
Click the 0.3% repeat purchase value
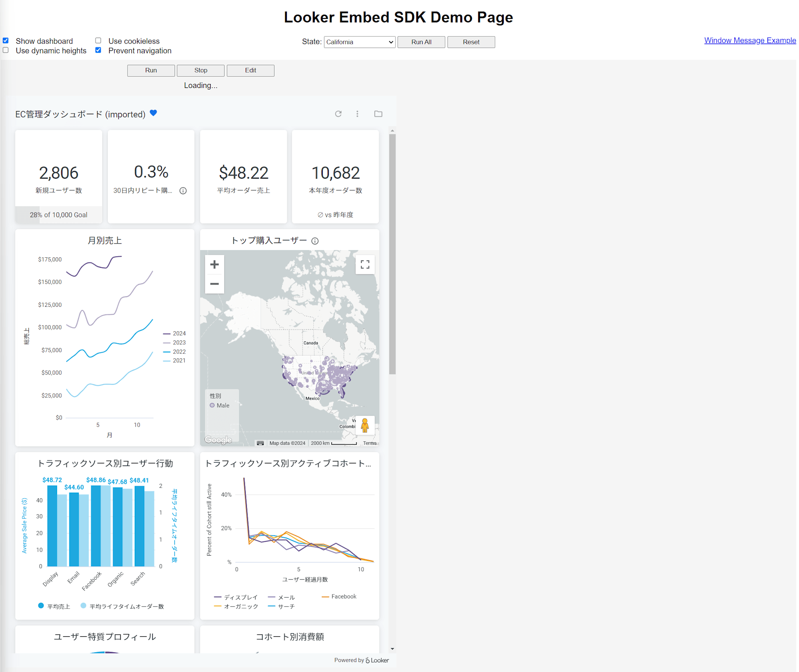(x=151, y=172)
